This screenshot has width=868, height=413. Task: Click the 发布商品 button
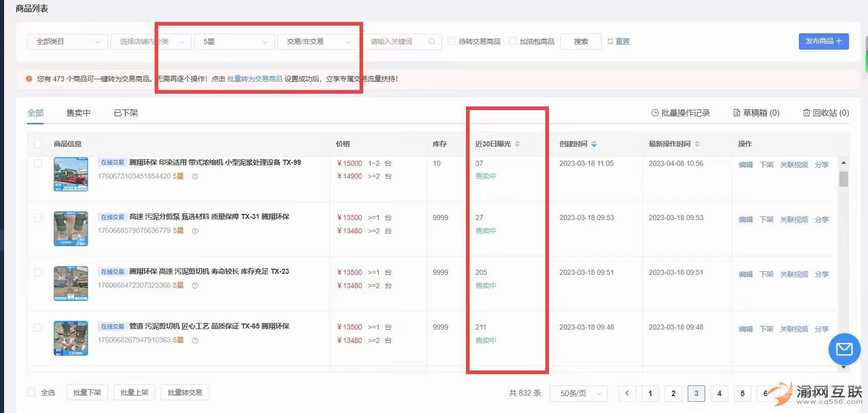(x=823, y=41)
